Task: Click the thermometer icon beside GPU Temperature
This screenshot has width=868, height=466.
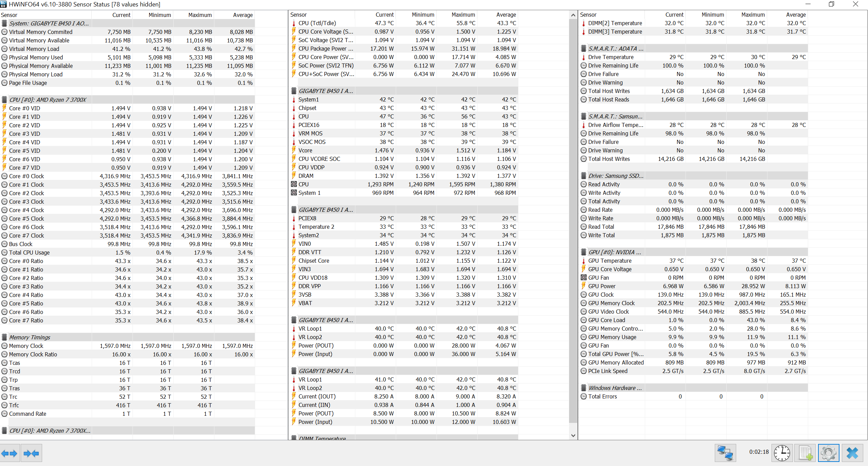Action: pyautogui.click(x=584, y=261)
